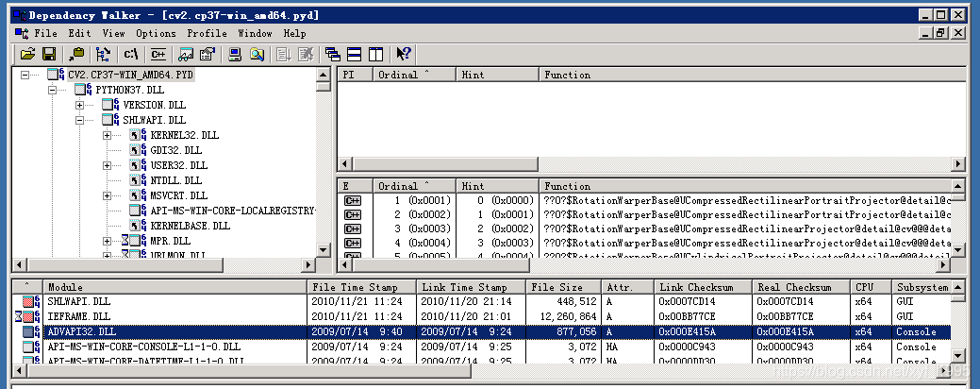Sort module list by CPU column header

871,288
